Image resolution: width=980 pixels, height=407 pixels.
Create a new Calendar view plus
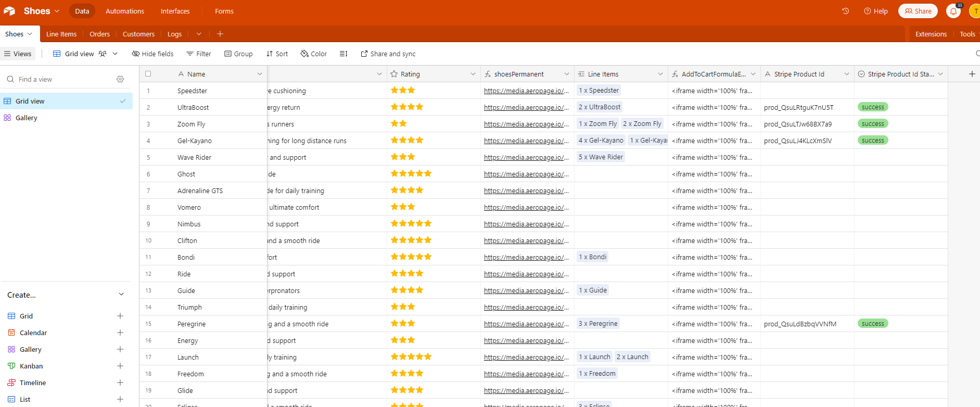click(x=120, y=333)
